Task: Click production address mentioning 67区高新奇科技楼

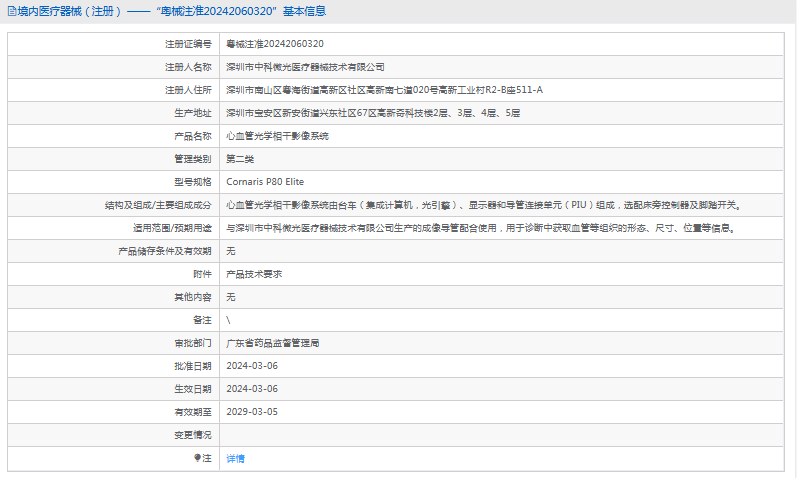Action: [x=373, y=113]
